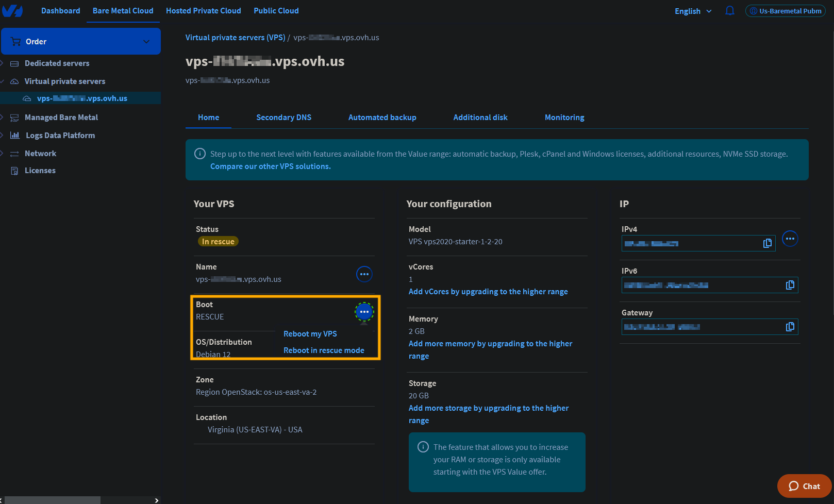Copy IPv6 address to clipboard
This screenshot has width=834, height=504.
790,285
